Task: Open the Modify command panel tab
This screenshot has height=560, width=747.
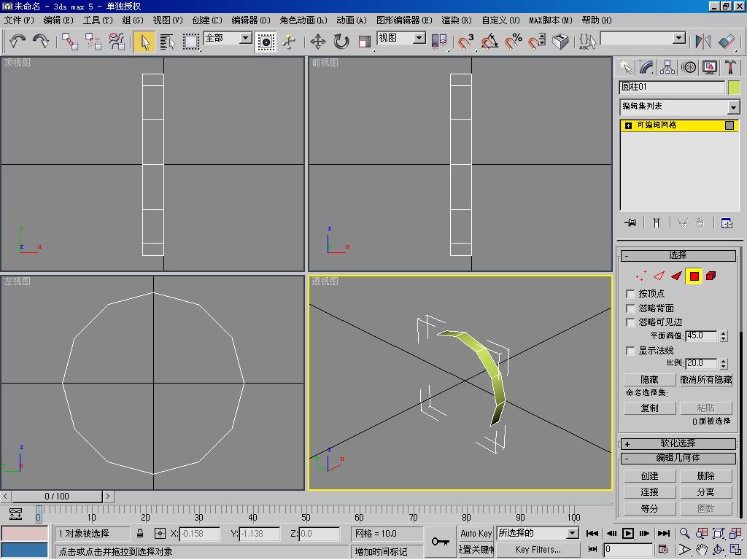Action: pos(646,67)
